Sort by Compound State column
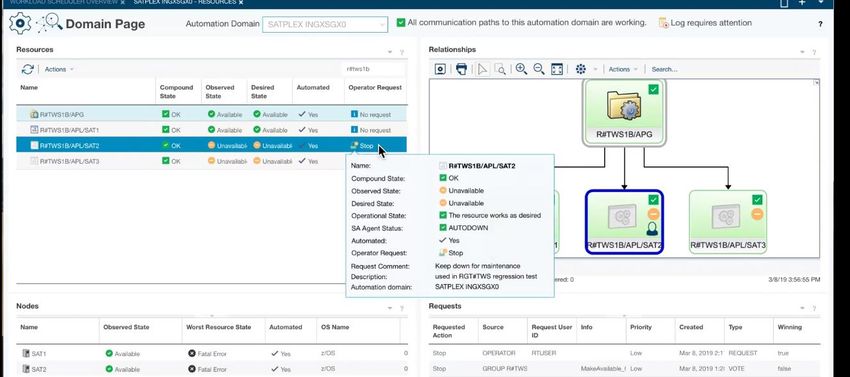Viewport: 850px width, 377px height. click(176, 92)
